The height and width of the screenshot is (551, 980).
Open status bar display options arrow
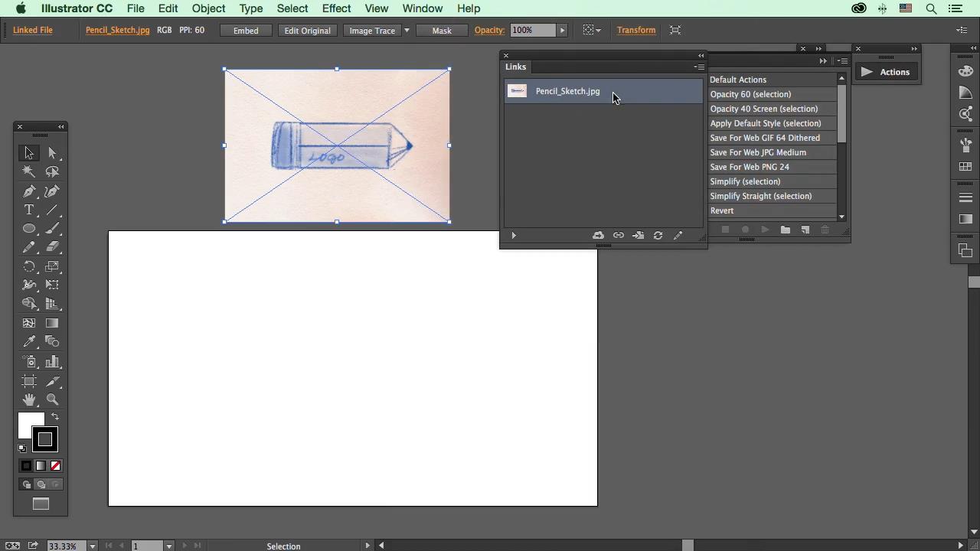point(367,546)
